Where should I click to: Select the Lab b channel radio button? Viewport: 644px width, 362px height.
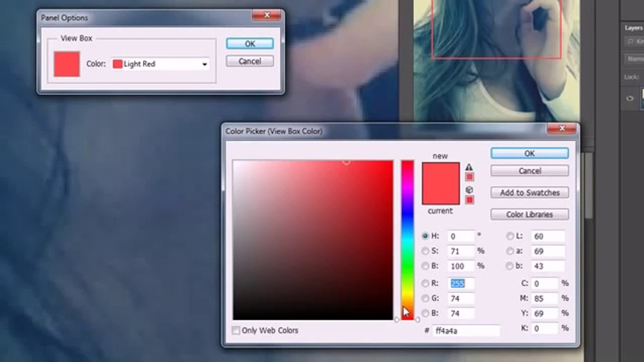[x=510, y=266]
